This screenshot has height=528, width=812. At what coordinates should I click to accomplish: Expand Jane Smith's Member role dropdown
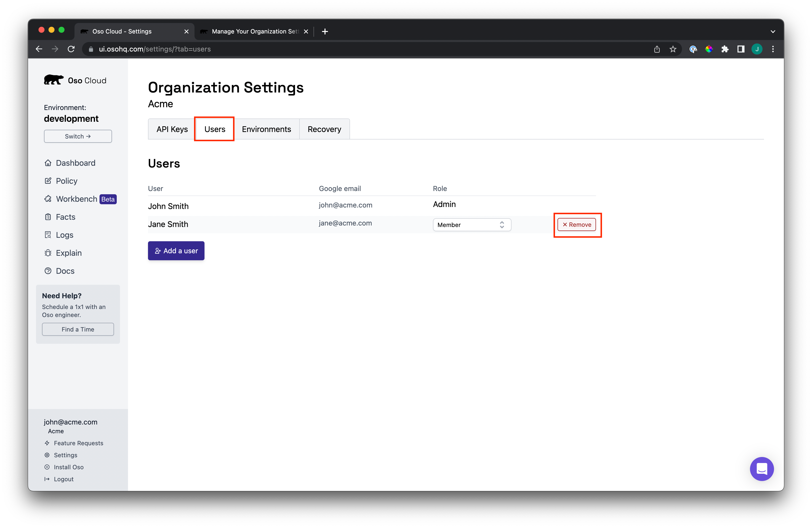tap(471, 225)
